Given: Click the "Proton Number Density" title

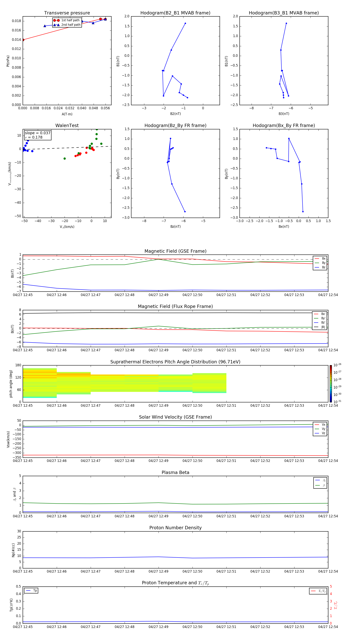Looking at the screenshot, I should (175, 528).
